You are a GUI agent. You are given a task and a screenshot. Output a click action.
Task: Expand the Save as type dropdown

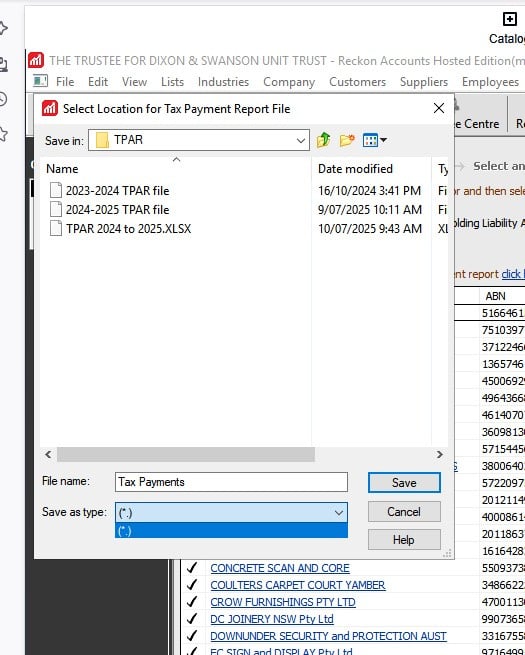click(339, 512)
